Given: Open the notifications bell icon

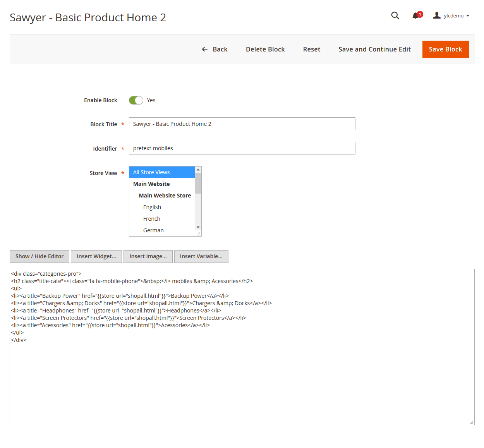Looking at the screenshot, I should (x=416, y=15).
